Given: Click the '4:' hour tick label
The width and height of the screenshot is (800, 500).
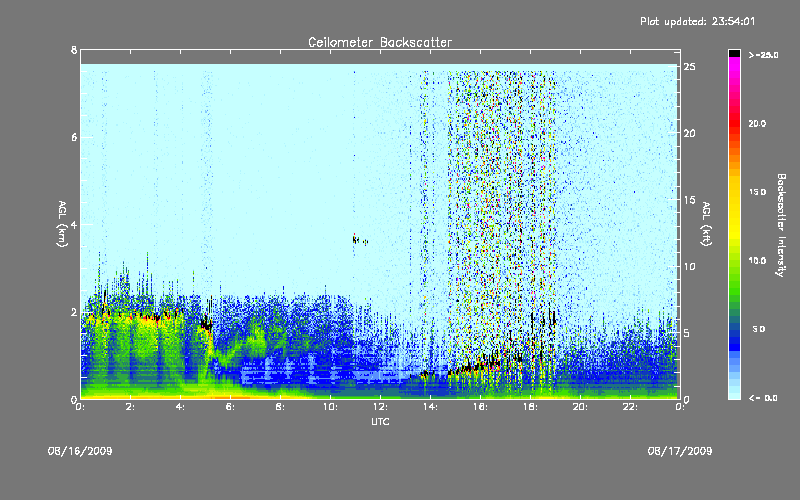Looking at the screenshot, I should tap(181, 407).
